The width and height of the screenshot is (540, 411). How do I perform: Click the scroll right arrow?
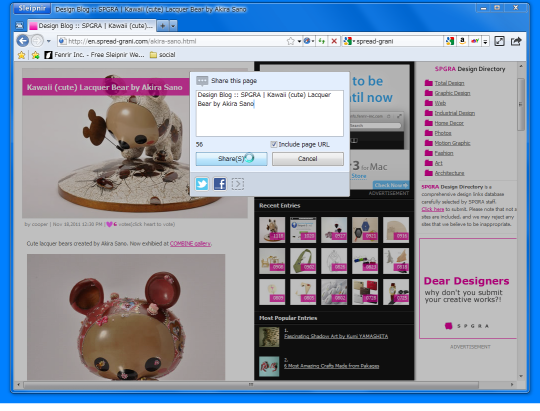[x=512, y=384]
